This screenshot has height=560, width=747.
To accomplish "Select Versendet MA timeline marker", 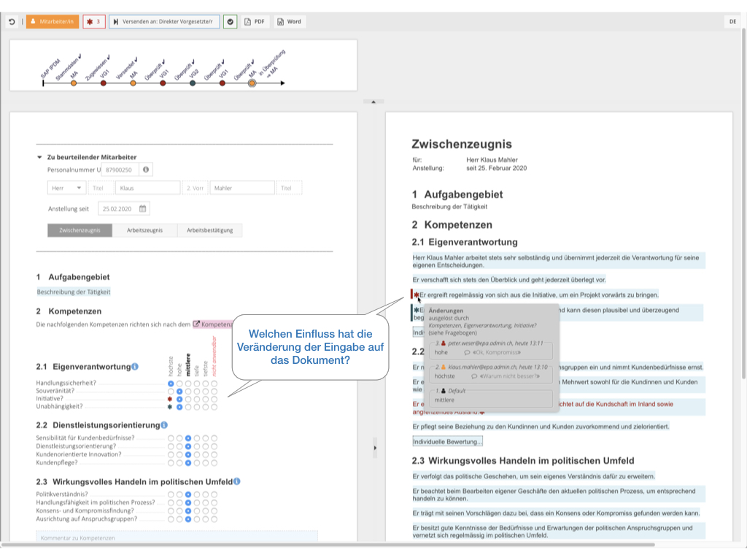I will click(133, 83).
